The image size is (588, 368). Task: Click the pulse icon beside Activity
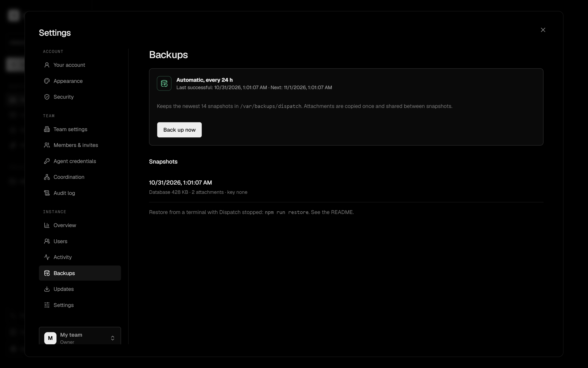tap(47, 257)
